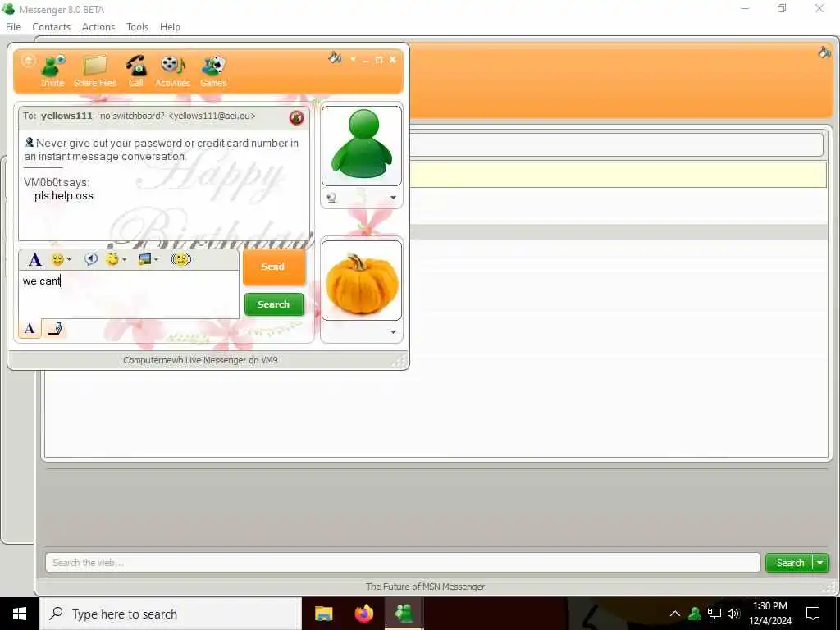Show chat window menu dropdown arrow

(353, 59)
